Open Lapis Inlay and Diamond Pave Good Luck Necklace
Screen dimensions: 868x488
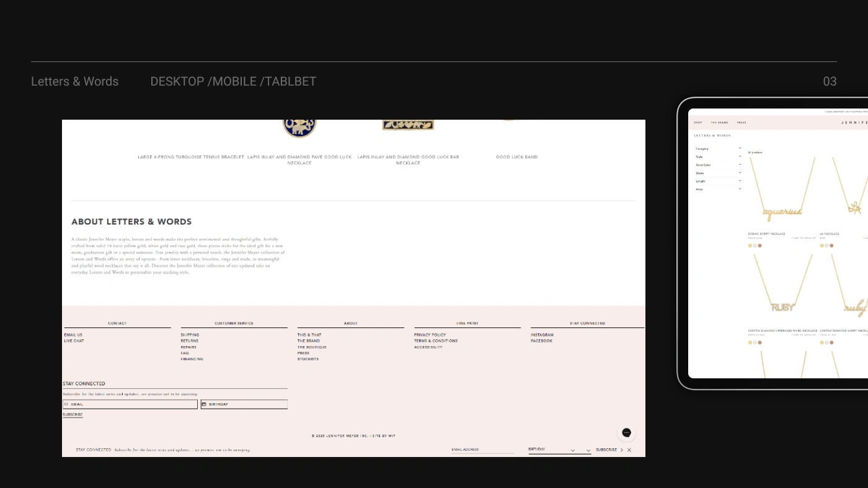point(299,160)
